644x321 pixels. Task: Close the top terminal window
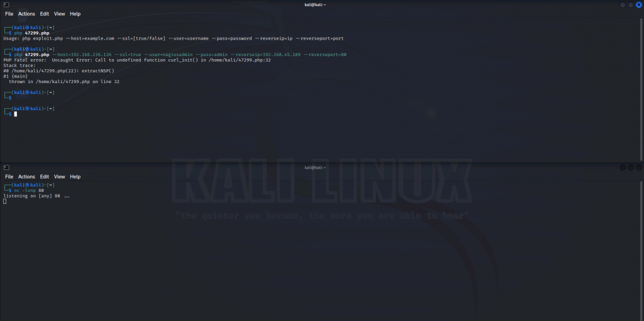point(639,4)
